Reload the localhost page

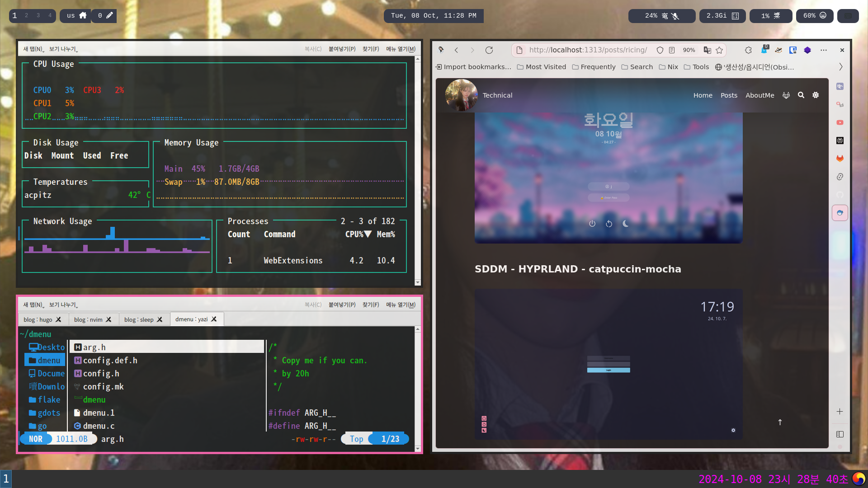489,50
